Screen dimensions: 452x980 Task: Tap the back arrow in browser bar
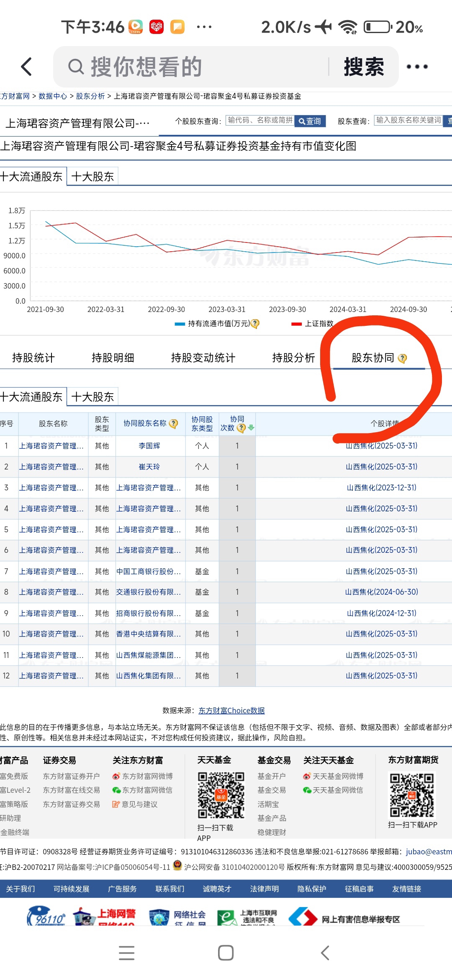coord(26,67)
